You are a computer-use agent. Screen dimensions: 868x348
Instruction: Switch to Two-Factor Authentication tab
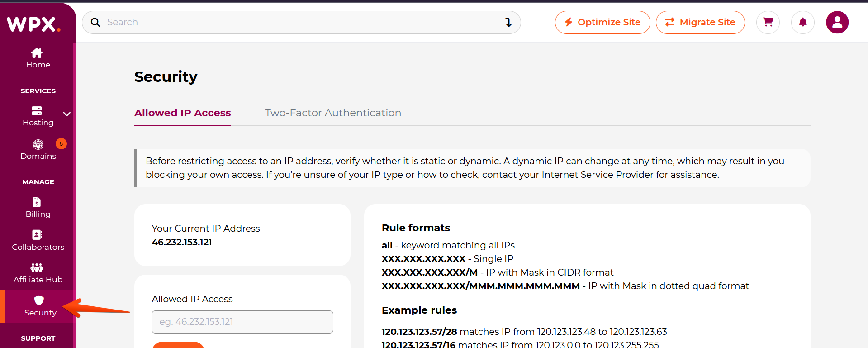pos(333,113)
